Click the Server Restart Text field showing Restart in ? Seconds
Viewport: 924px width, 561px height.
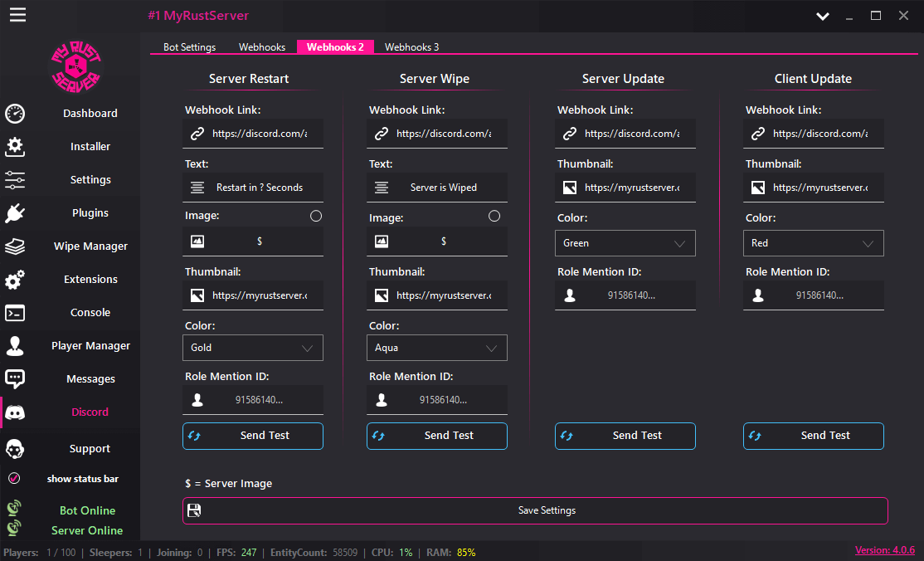coord(252,187)
